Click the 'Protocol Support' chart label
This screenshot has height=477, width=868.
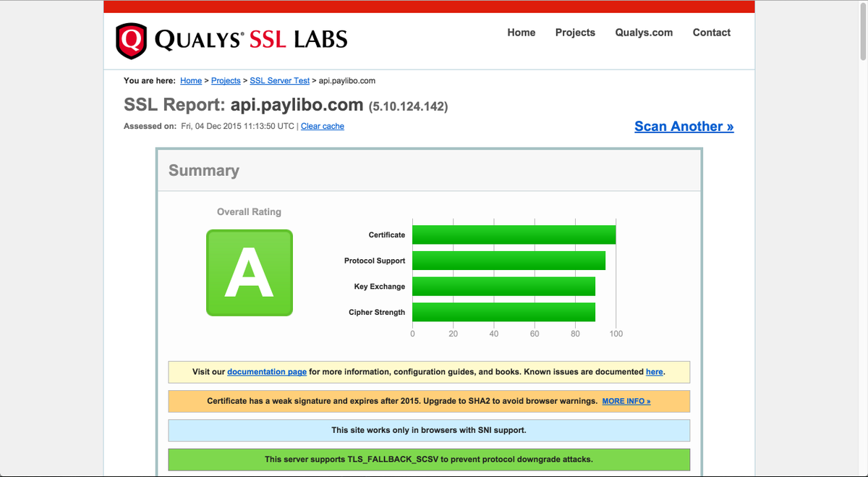coord(375,261)
